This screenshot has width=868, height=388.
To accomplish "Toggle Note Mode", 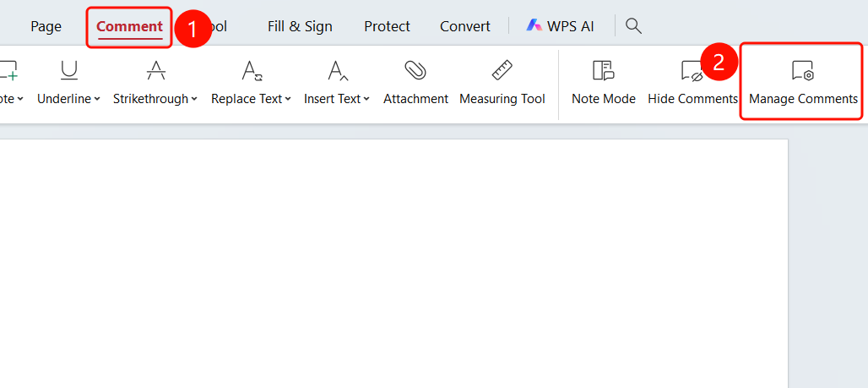I will click(604, 81).
